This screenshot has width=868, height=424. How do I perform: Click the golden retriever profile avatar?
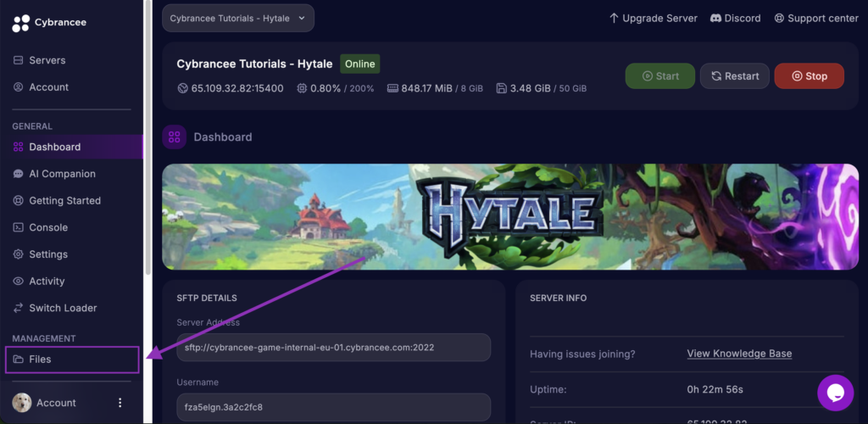pyautogui.click(x=21, y=403)
